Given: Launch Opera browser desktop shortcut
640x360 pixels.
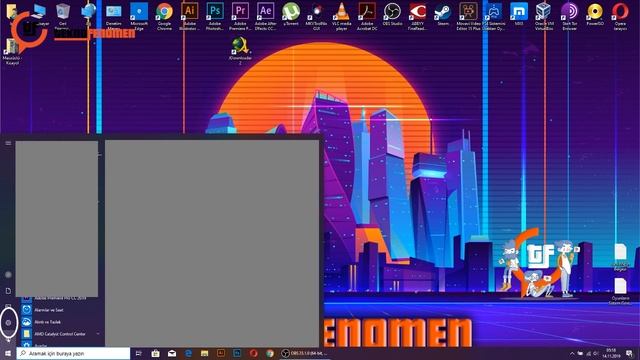Looking at the screenshot, I should [620, 16].
